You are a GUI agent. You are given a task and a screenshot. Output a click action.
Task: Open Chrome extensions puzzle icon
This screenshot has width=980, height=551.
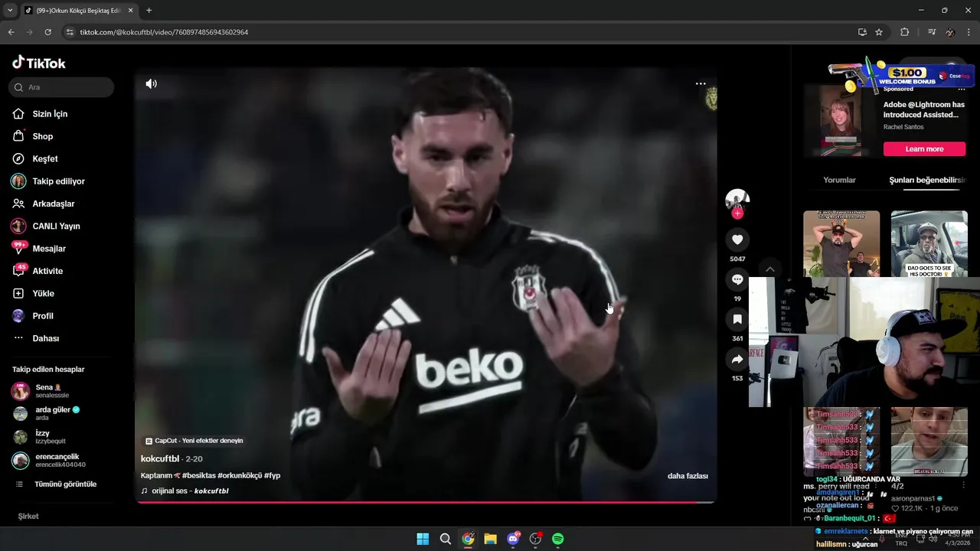click(905, 32)
